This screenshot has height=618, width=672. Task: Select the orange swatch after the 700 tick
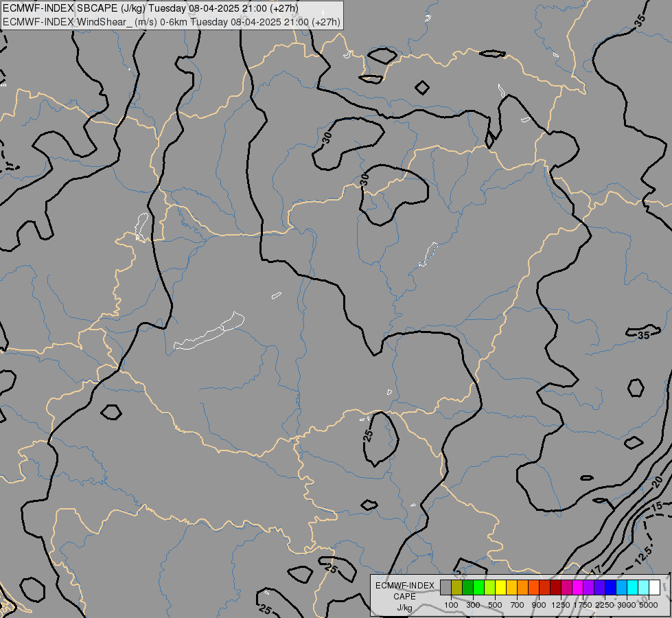pyautogui.click(x=522, y=587)
